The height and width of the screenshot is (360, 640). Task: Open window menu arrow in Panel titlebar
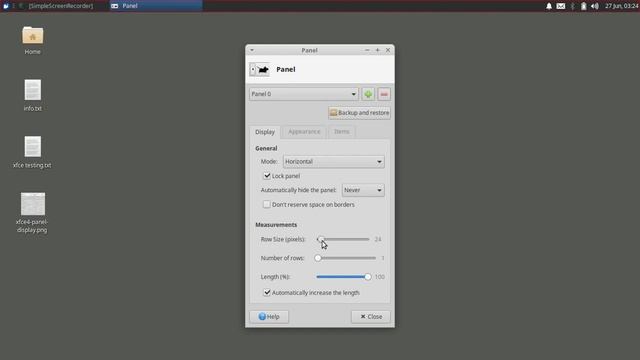point(252,50)
